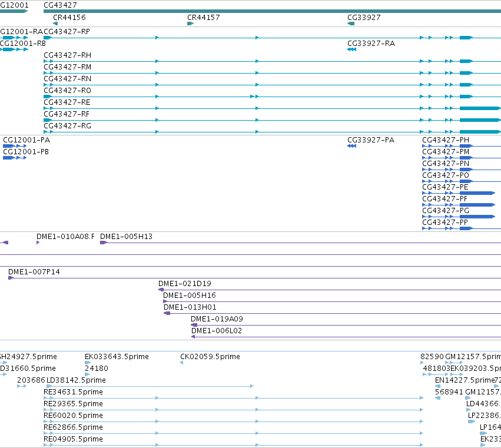
Task: Click the EST labeled 203686
Action: click(31, 380)
